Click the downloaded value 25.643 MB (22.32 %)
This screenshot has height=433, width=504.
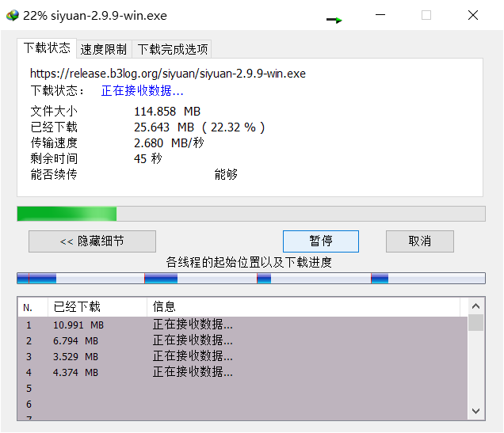click(199, 127)
